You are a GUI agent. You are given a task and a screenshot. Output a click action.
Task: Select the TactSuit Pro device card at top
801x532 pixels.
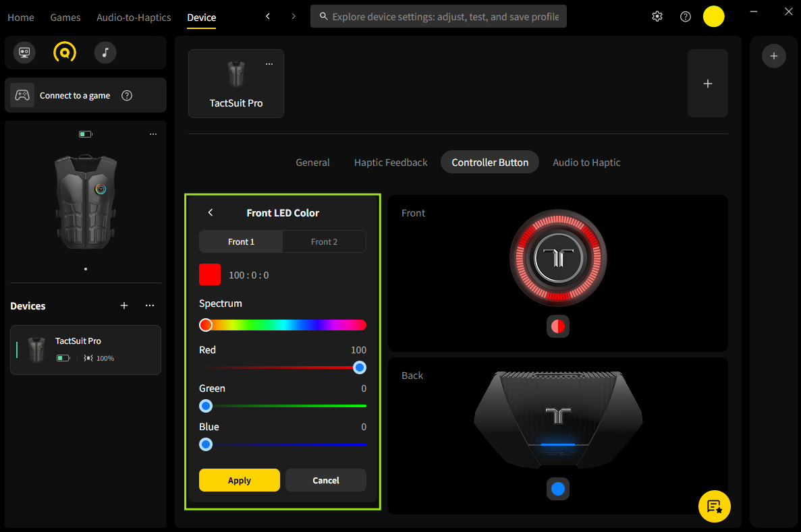(x=236, y=83)
